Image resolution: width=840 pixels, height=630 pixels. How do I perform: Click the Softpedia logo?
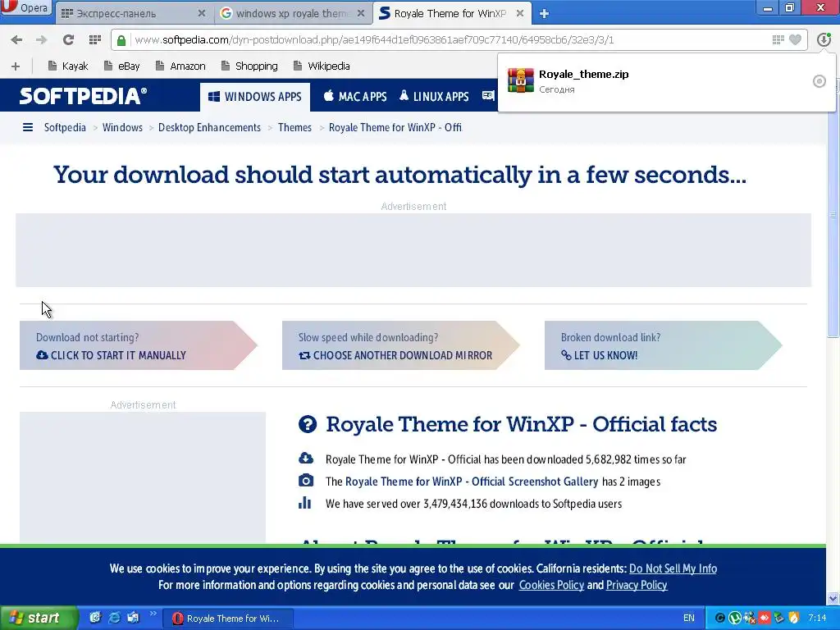[83, 96]
